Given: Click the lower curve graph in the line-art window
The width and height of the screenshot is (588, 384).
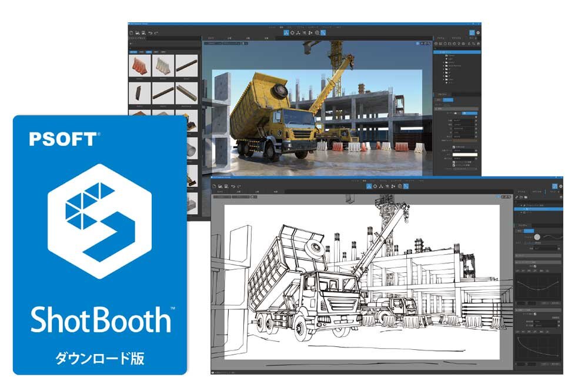Looking at the screenshot, I should [538, 348].
